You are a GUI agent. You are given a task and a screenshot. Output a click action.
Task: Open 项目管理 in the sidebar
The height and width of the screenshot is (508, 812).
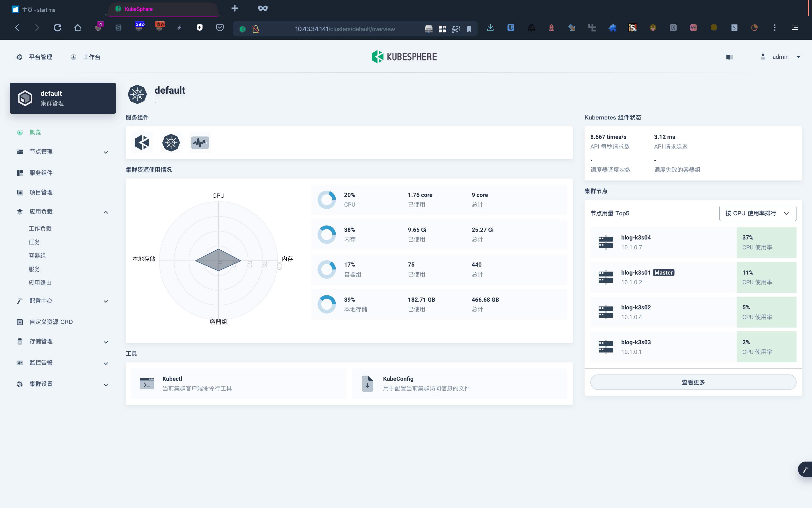[41, 192]
